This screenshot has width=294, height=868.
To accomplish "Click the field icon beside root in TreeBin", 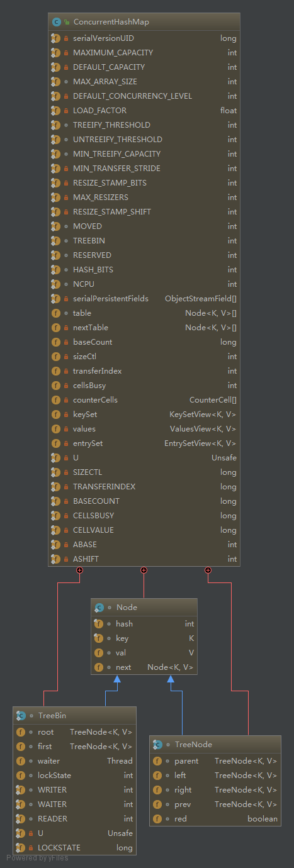I will coord(20,732).
